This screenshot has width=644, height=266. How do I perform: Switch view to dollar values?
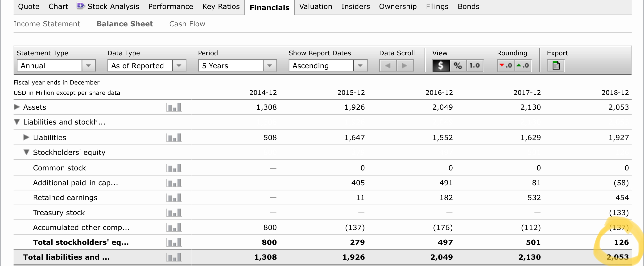[441, 66]
